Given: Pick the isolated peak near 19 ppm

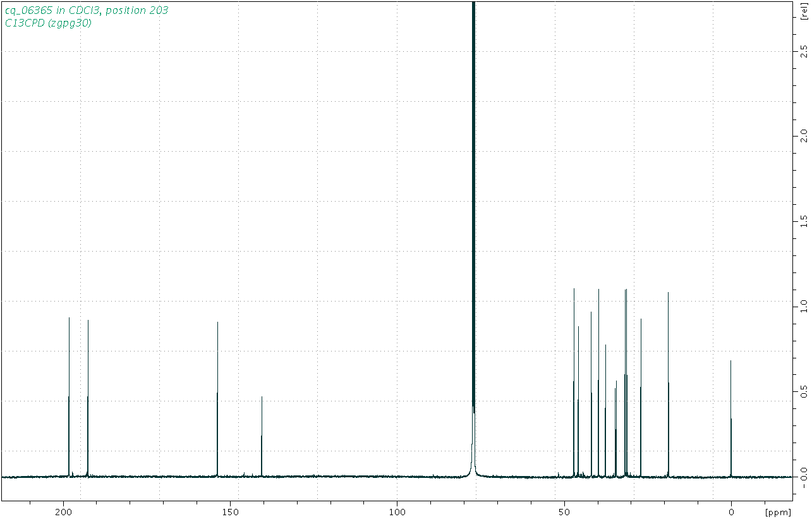Looking at the screenshot, I should pos(668,384).
